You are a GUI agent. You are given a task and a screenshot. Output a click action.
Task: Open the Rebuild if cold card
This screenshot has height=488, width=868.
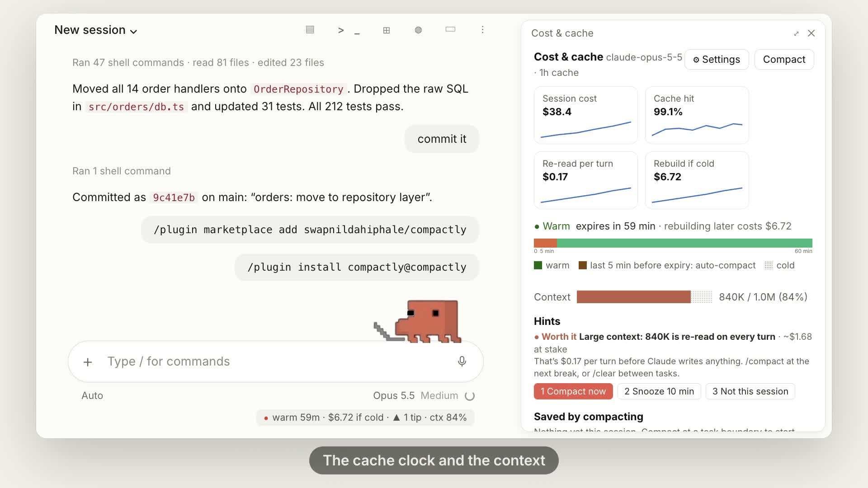tap(697, 180)
